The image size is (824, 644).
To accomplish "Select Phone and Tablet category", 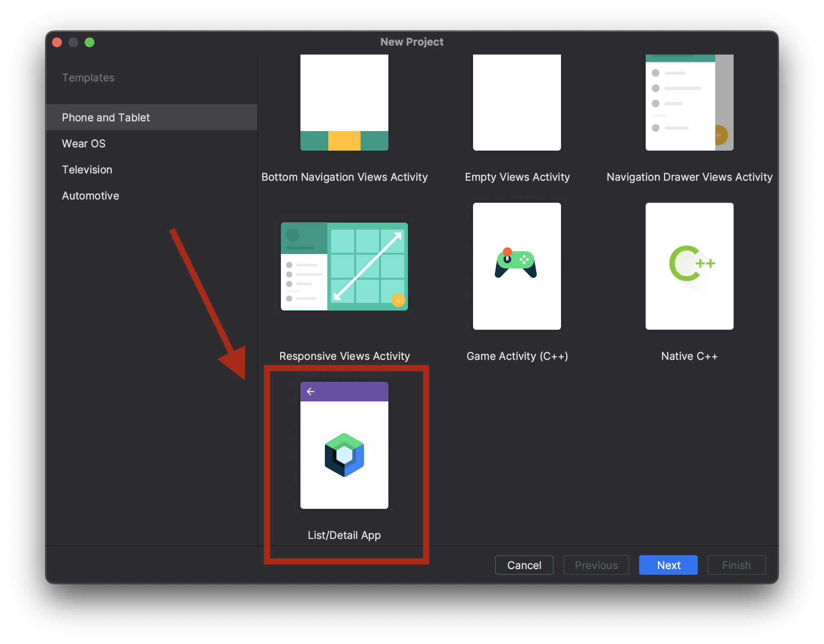I will [x=106, y=118].
